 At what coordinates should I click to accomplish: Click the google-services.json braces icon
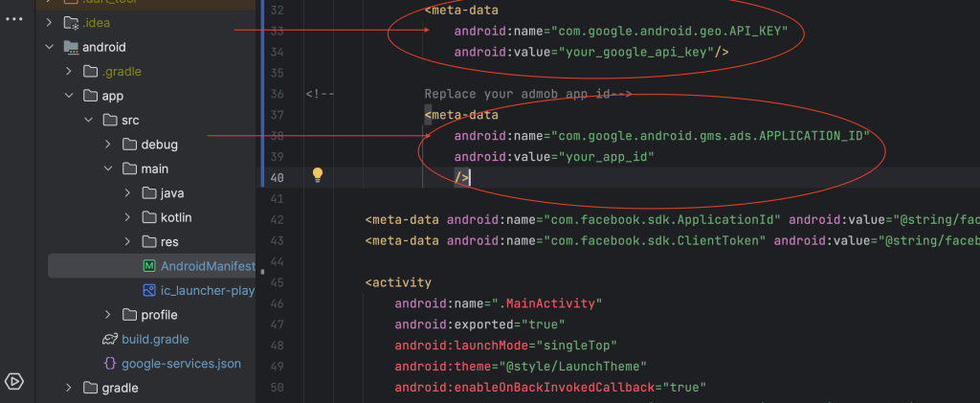pos(110,364)
